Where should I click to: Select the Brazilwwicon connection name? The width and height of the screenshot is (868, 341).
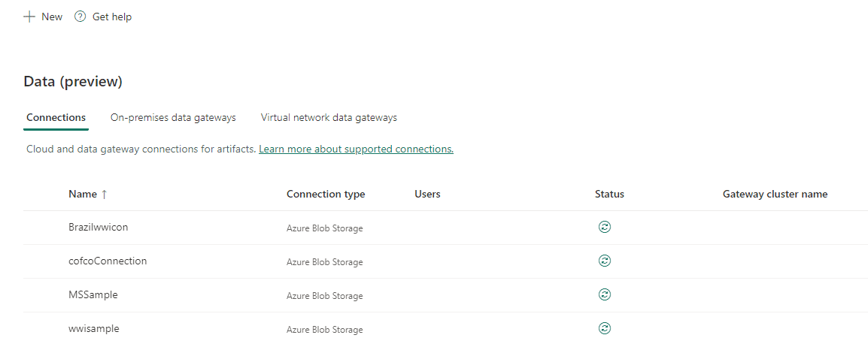[99, 227]
